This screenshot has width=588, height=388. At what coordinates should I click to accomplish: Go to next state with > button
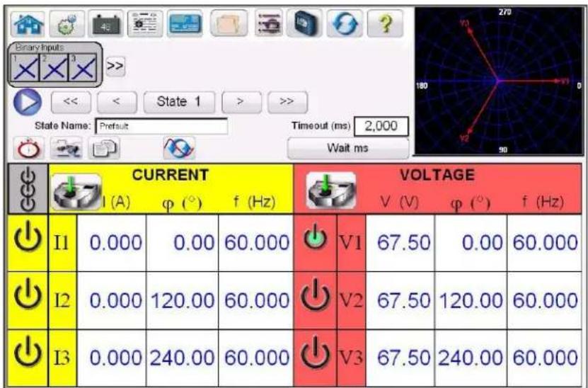[x=241, y=102]
